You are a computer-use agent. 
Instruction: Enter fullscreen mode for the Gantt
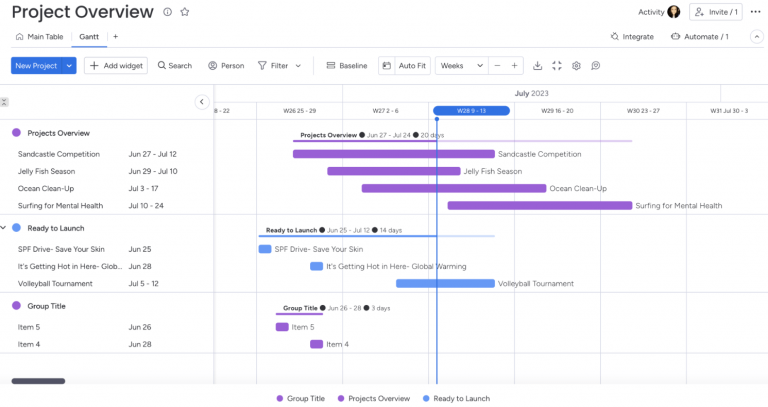(x=557, y=66)
